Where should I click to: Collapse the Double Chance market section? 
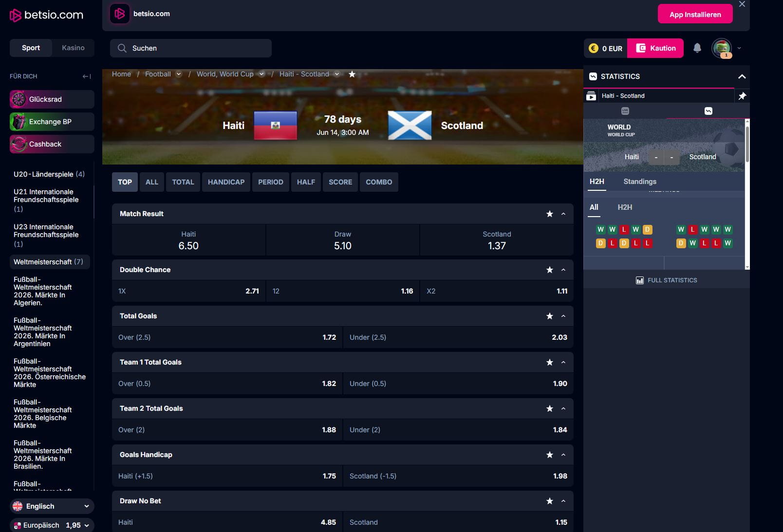pos(563,270)
